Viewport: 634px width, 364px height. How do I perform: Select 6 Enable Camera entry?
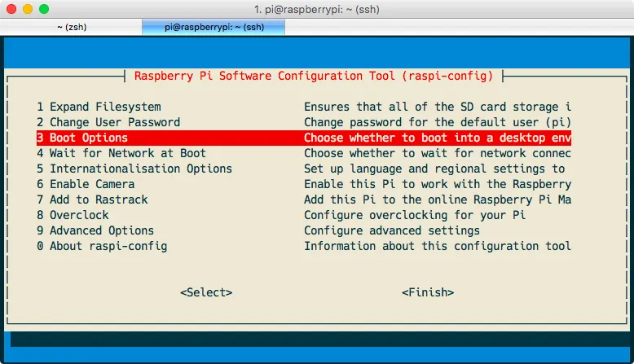[x=86, y=184]
